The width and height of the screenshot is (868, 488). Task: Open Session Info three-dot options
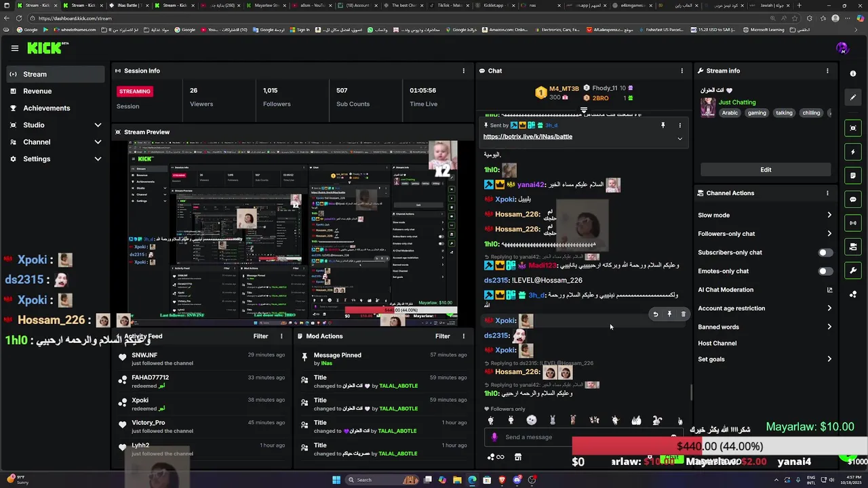point(464,70)
